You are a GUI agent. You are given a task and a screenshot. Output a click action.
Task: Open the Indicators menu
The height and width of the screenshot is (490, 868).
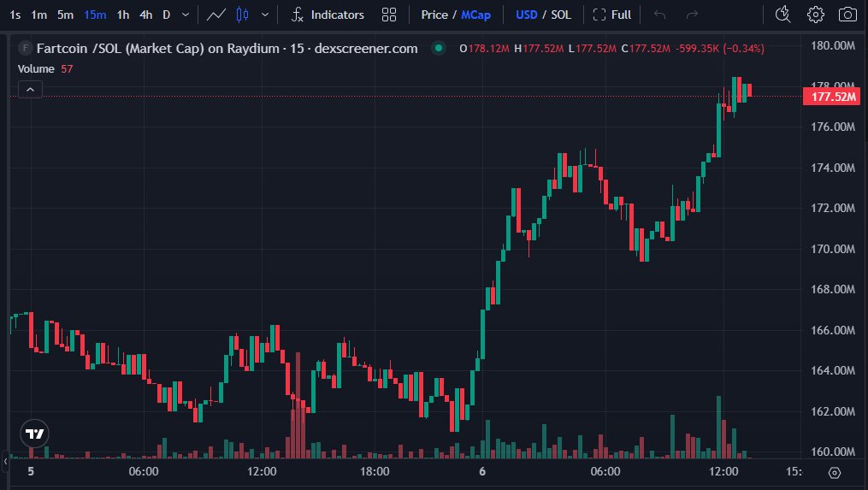coord(328,15)
